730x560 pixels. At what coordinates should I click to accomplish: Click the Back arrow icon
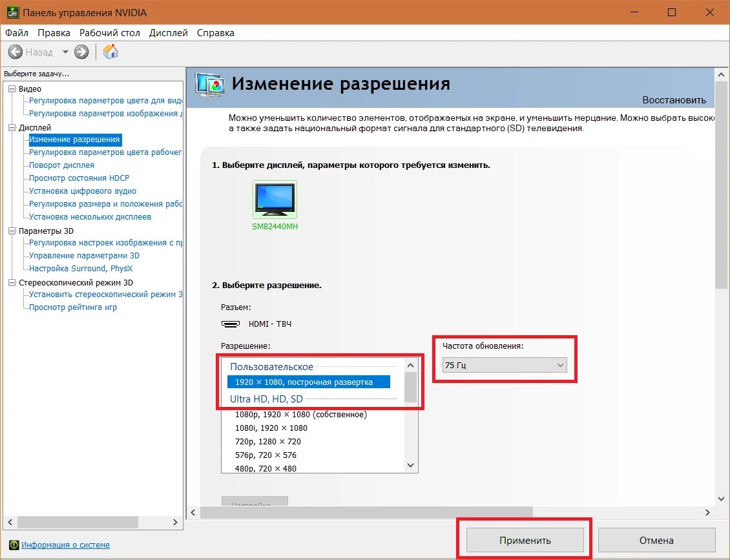pyautogui.click(x=16, y=52)
